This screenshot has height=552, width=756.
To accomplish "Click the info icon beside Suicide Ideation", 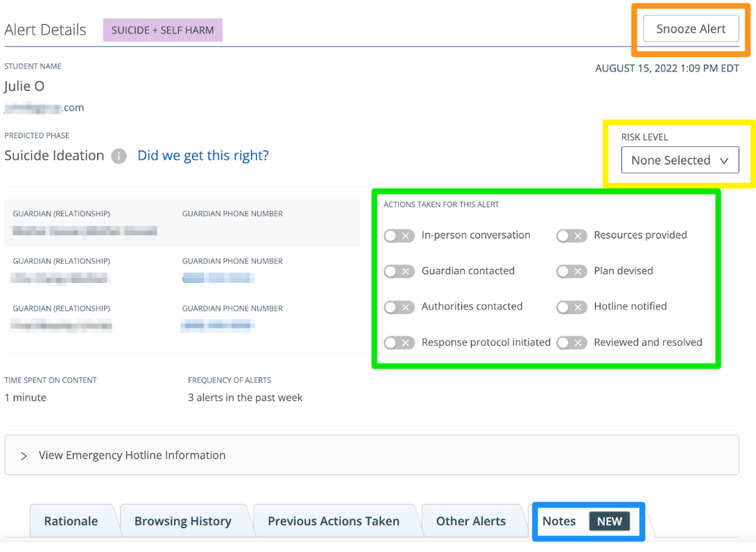I will coord(119,156).
